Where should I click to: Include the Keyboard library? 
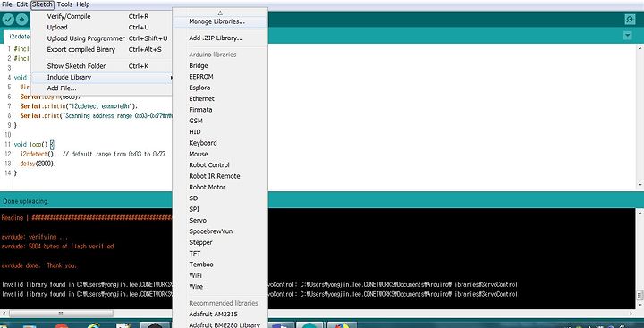[x=220, y=143]
